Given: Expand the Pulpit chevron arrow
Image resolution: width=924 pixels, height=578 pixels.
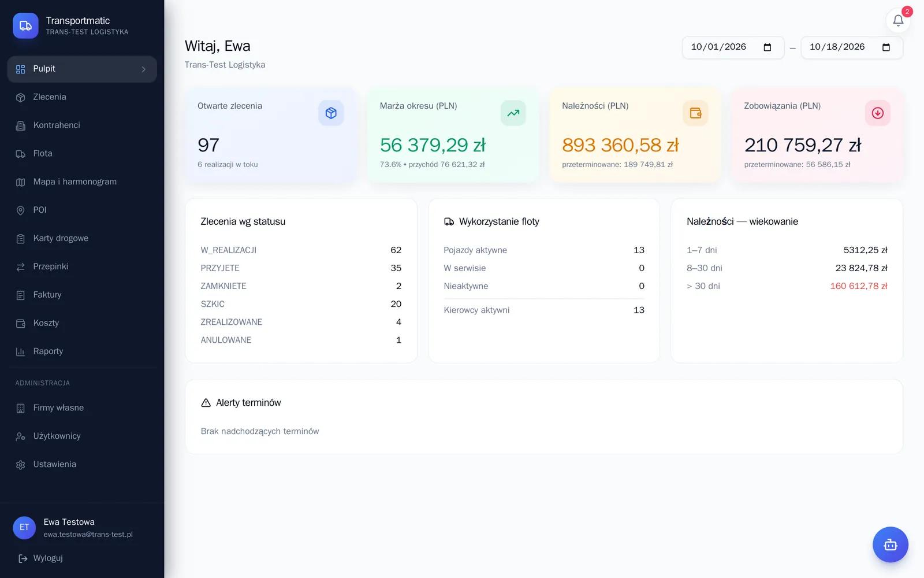Looking at the screenshot, I should (144, 69).
